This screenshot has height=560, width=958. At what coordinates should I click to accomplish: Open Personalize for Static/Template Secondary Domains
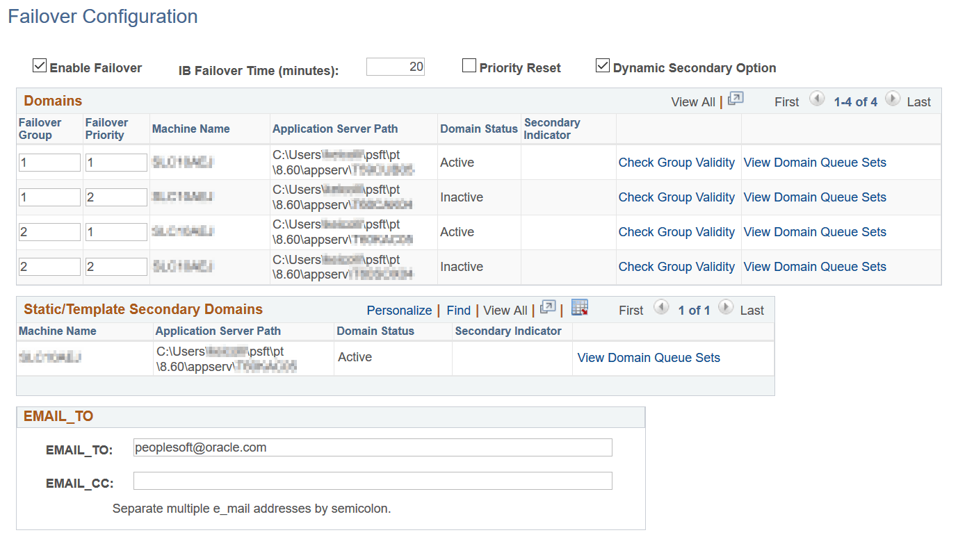399,310
